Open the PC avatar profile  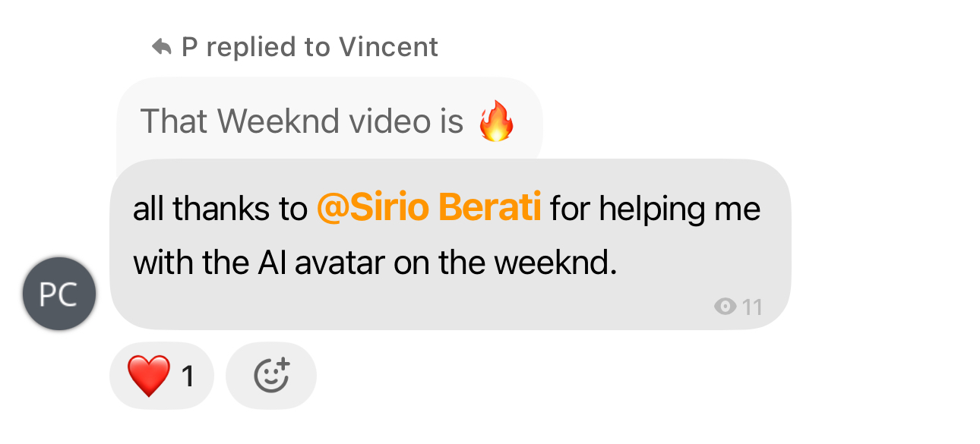point(59,294)
